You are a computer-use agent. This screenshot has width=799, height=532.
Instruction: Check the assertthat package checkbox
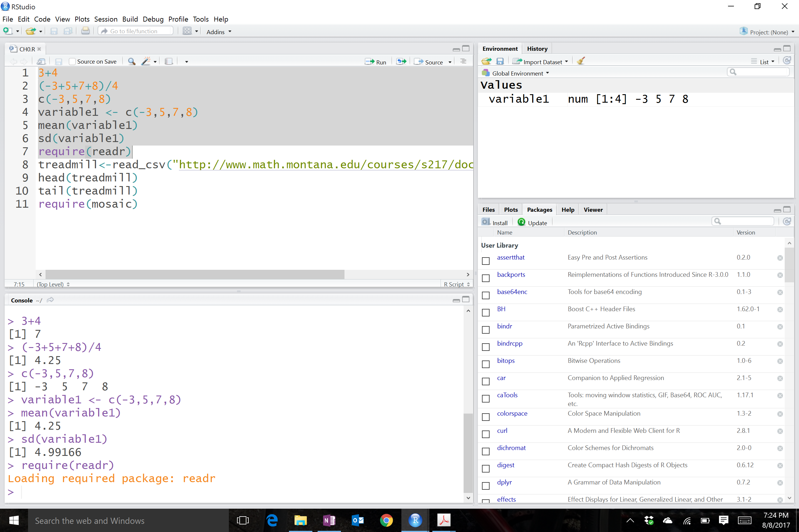tap(485, 260)
